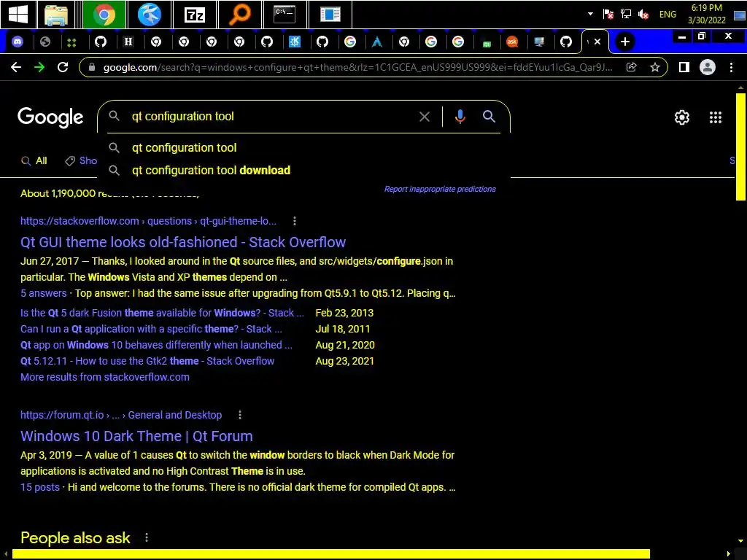Bookmark this page with the star
747x560 pixels.
point(655,67)
